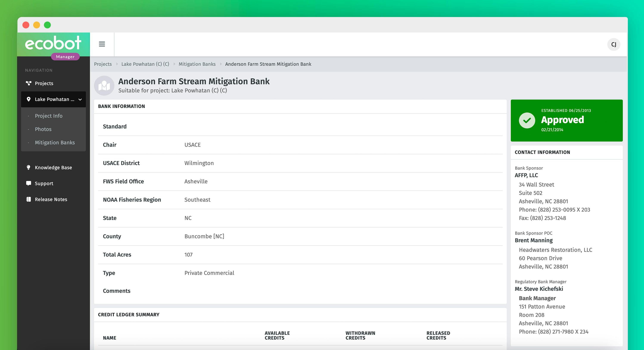Open Photos in sidebar
644x350 pixels.
click(x=43, y=129)
